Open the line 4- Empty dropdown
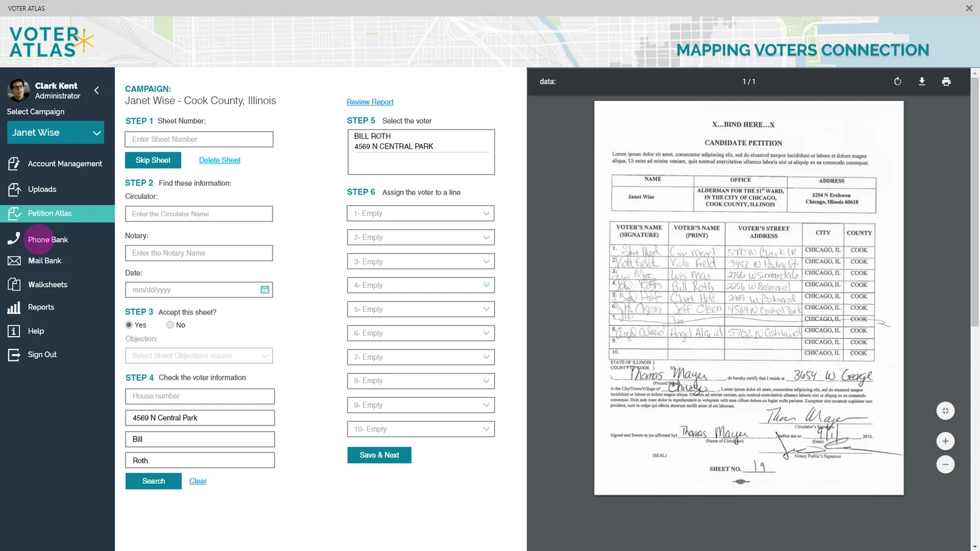Viewport: 980px width, 551px height. (421, 285)
